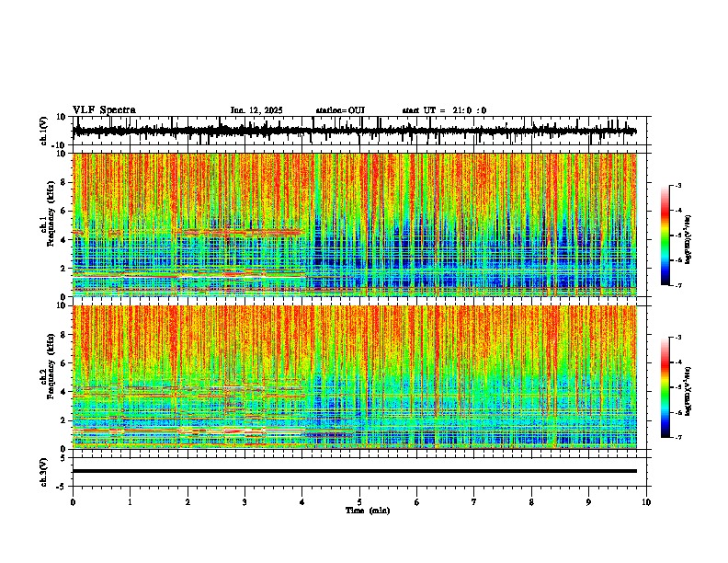
Task: Click the "-3" label on ch.1 colorbar
Action: [678, 185]
